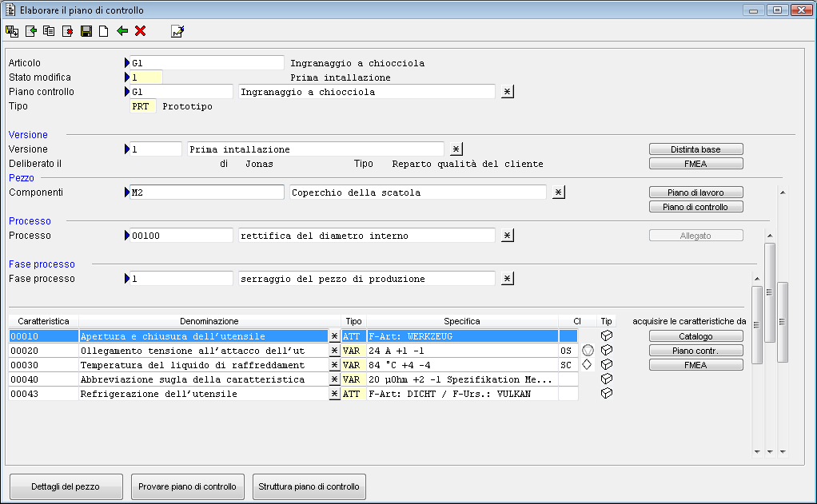This screenshot has width=817, height=504.
Task: Click the cube type icon in row 00010
Action: point(607,335)
